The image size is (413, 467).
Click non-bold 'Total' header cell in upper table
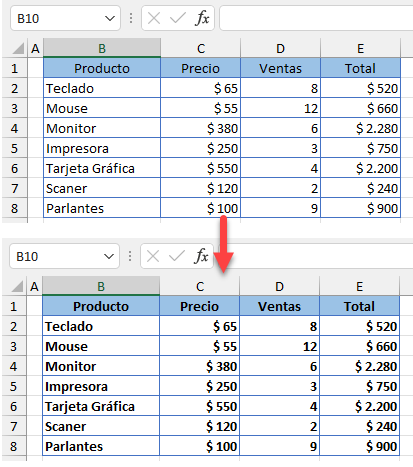361,68
